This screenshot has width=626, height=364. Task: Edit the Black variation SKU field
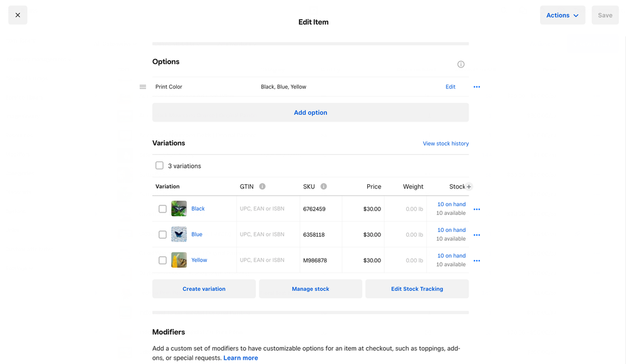pyautogui.click(x=321, y=209)
